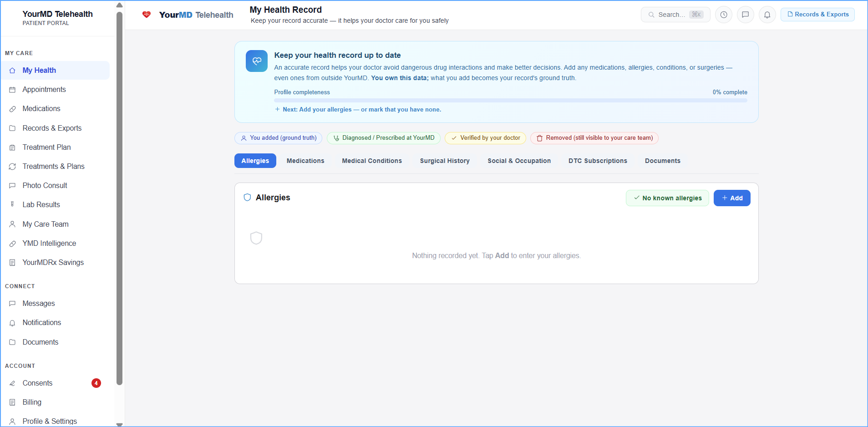Open the notifications bell icon in header

click(767, 15)
